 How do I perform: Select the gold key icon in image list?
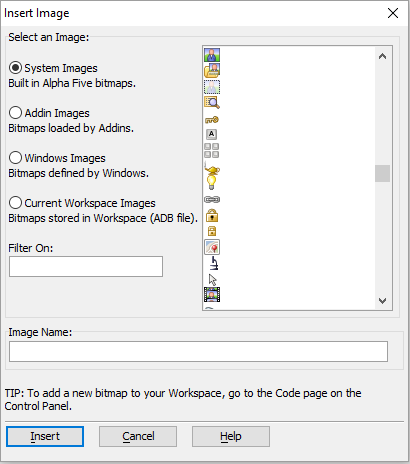[212, 120]
